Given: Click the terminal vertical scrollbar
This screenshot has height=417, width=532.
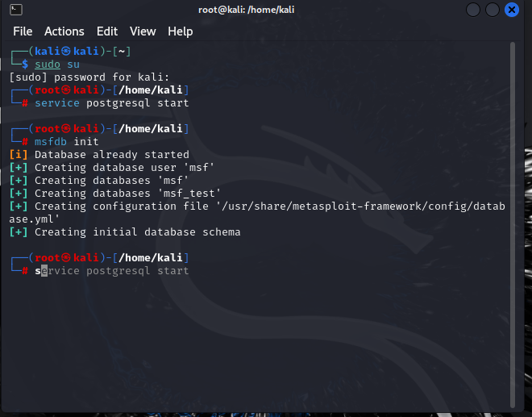Looking at the screenshot, I should point(513,224).
